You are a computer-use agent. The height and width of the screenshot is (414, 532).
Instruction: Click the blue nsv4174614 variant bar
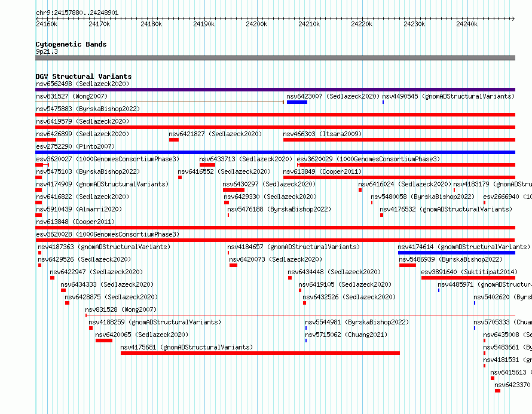point(457,253)
